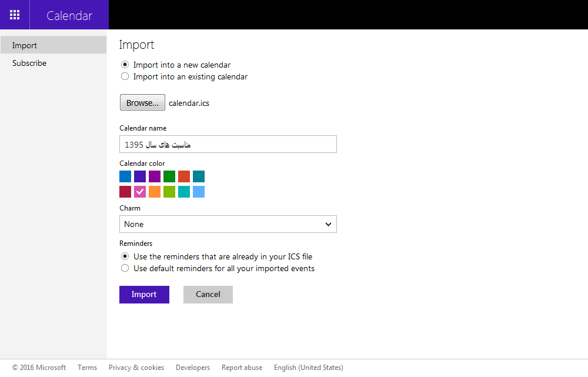Change language via English (United States) link
Image resolution: width=588 pixels, height=377 pixels.
pos(309,368)
